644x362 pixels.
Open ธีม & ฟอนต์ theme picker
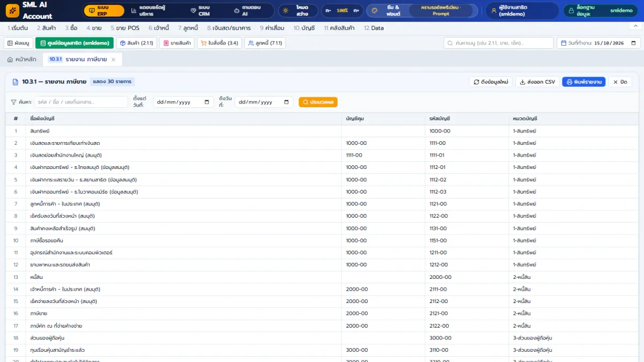pos(387,11)
